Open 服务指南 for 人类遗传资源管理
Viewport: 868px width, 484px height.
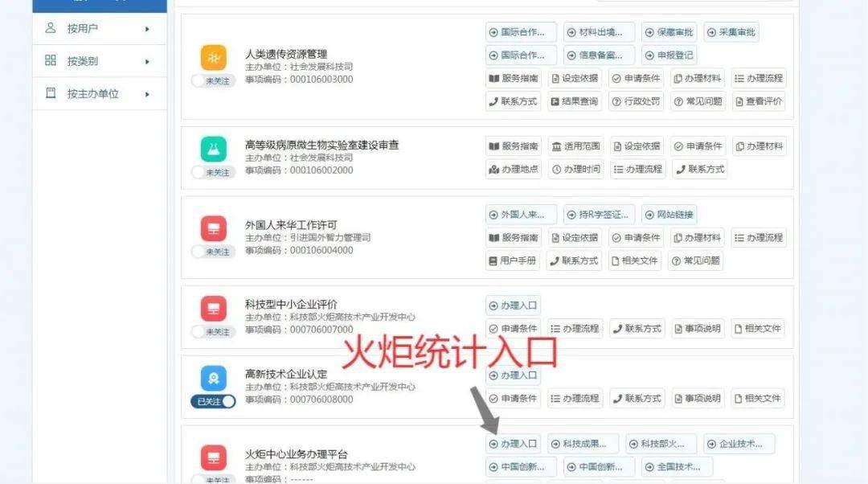pos(513,78)
